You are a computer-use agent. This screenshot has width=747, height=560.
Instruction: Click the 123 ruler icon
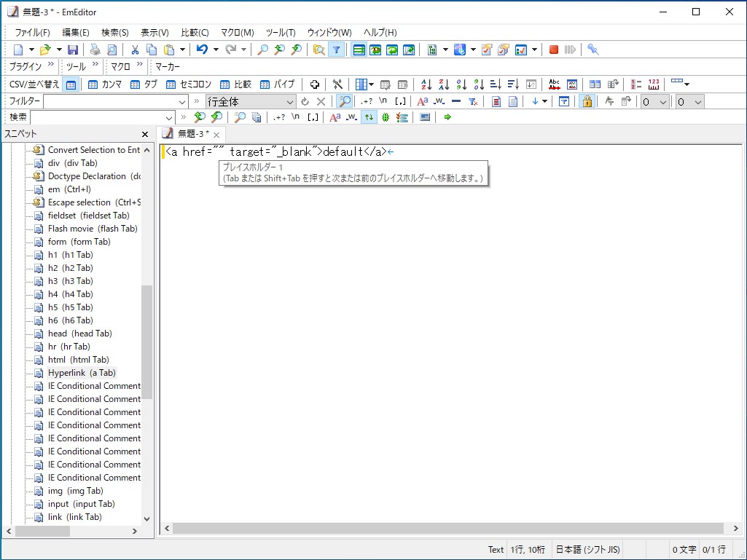click(654, 84)
